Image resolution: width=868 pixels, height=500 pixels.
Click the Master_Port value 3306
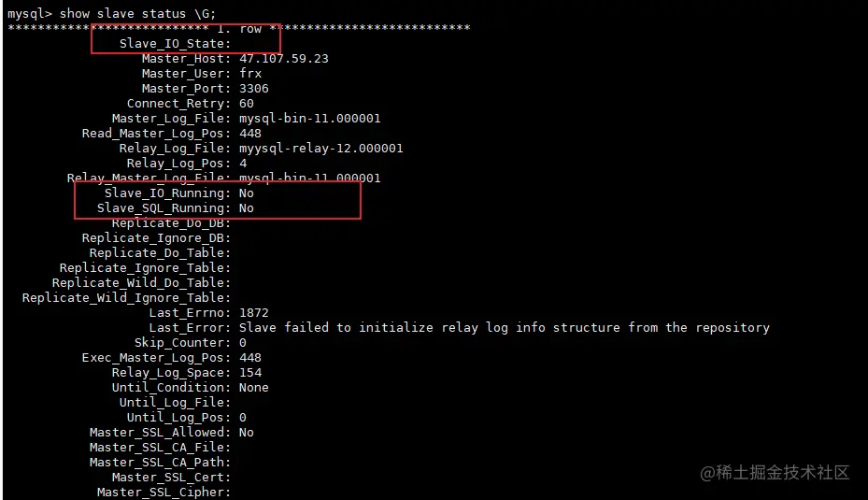254,89
